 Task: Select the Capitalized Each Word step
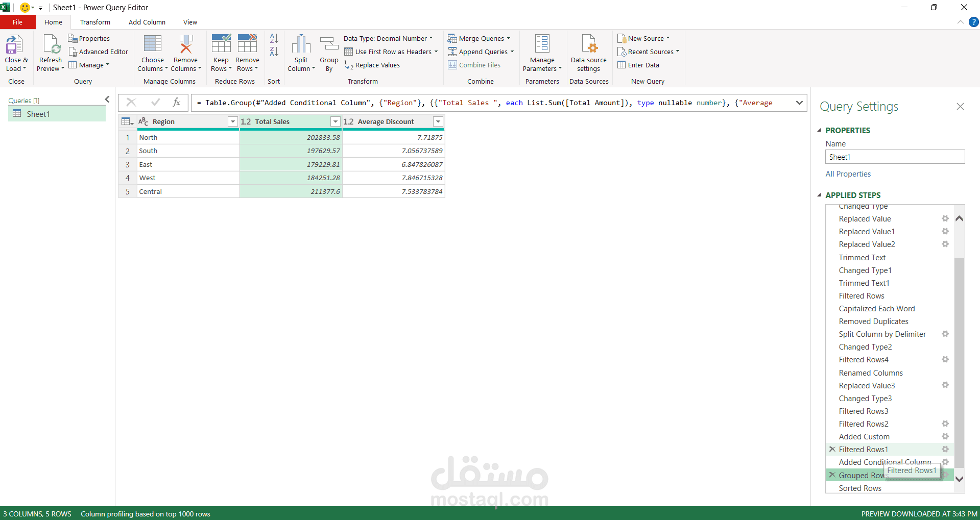click(877, 308)
